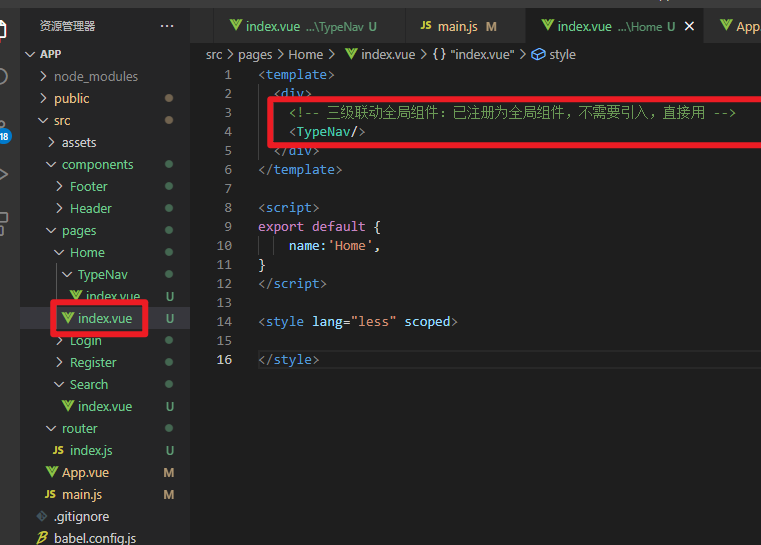Viewport: 761px width, 545px height.
Task: Open the .gitignore file
Action: [x=81, y=516]
